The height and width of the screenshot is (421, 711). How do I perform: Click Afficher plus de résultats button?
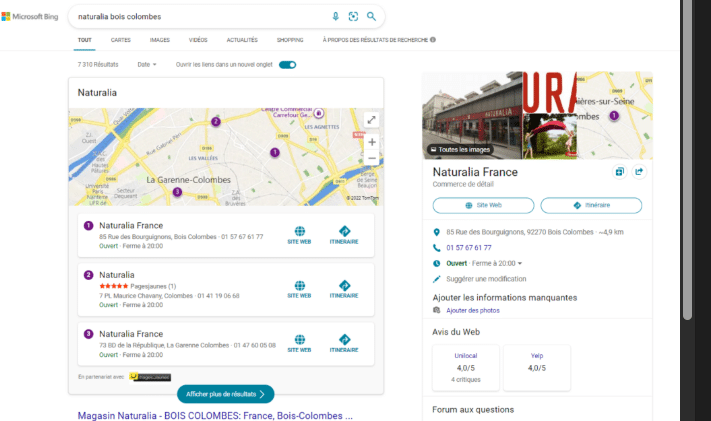point(225,394)
